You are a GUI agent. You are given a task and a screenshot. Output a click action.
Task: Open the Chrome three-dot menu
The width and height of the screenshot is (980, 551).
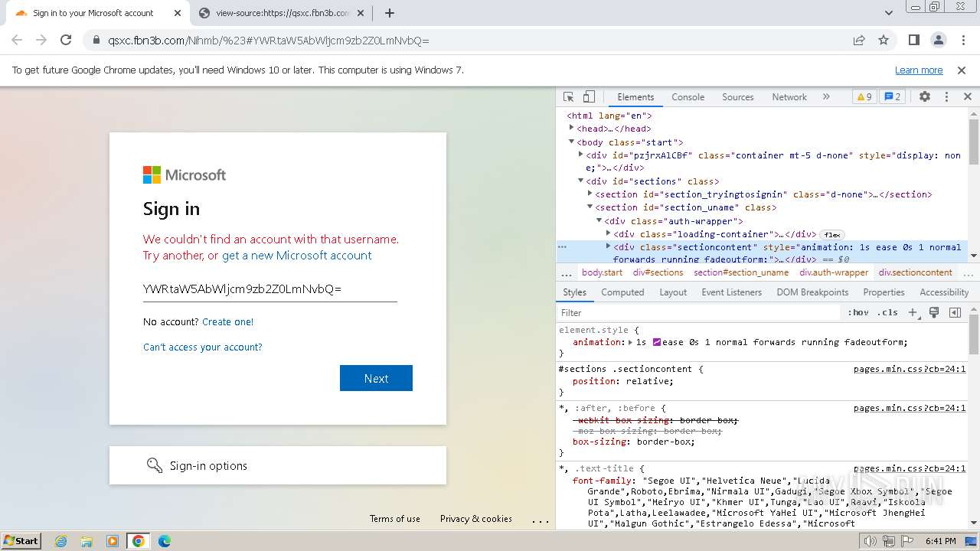(x=962, y=40)
